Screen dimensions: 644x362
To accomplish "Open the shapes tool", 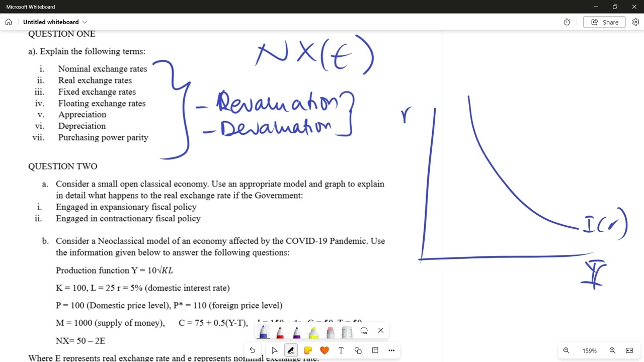I will [358, 350].
